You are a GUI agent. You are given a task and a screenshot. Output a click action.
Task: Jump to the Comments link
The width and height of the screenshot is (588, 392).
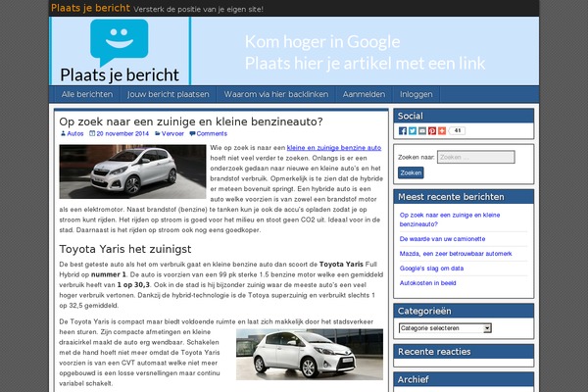[212, 134]
